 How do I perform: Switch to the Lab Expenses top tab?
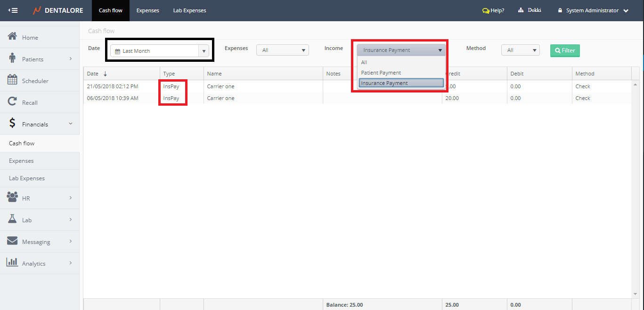189,10
